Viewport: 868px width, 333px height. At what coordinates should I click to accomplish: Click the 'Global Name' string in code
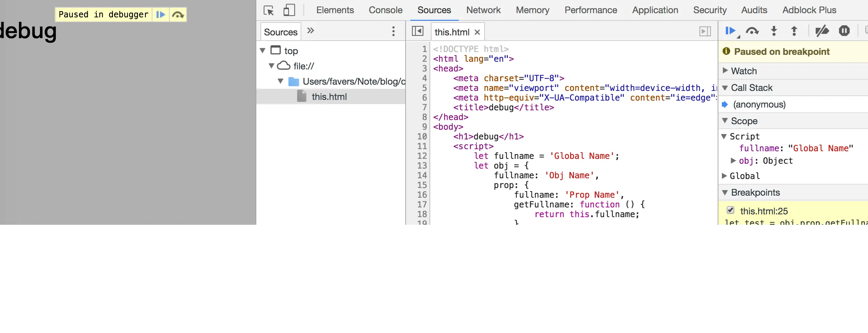[582, 156]
